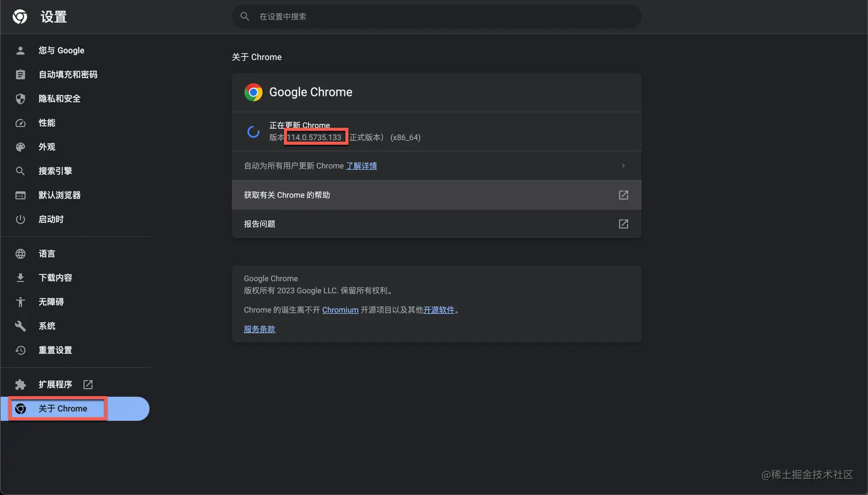
Task: Click the 正在更新 Chrome status text
Action: coord(300,125)
